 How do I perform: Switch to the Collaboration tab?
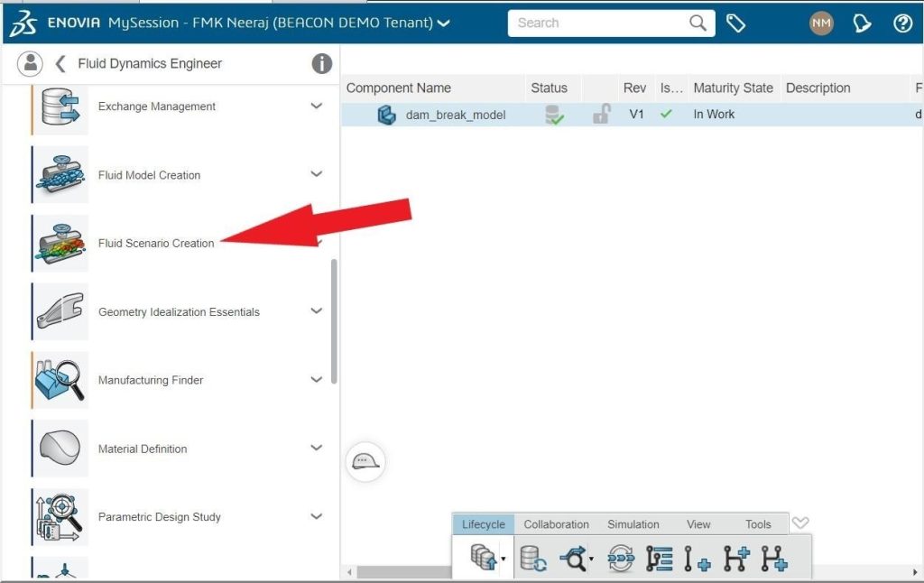pyautogui.click(x=556, y=524)
